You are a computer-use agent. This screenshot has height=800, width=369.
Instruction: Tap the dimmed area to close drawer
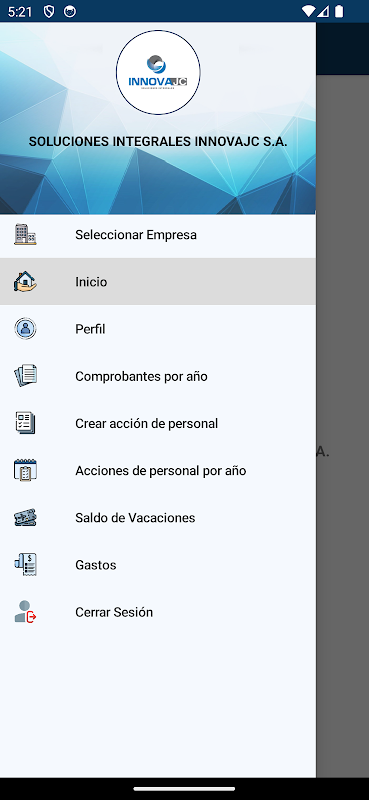(x=342, y=408)
